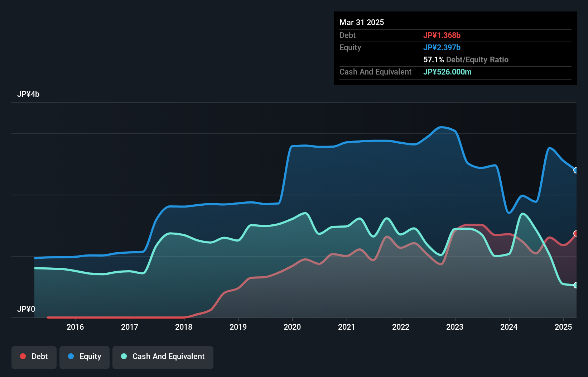588x377 pixels.
Task: Click the JP¥4b y-axis label
Action: click(x=28, y=94)
